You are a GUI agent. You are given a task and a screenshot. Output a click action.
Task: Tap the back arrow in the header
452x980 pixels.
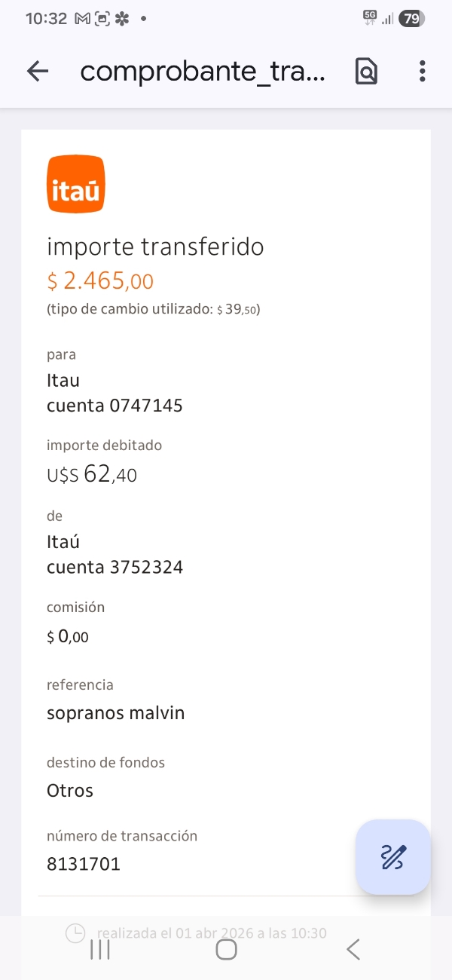pyautogui.click(x=38, y=72)
